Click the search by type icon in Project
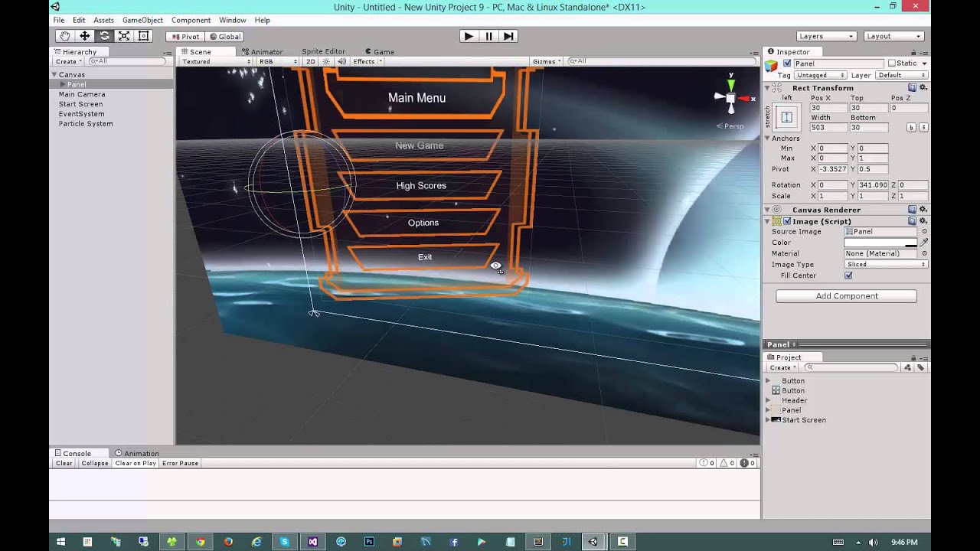 pyautogui.click(x=907, y=368)
